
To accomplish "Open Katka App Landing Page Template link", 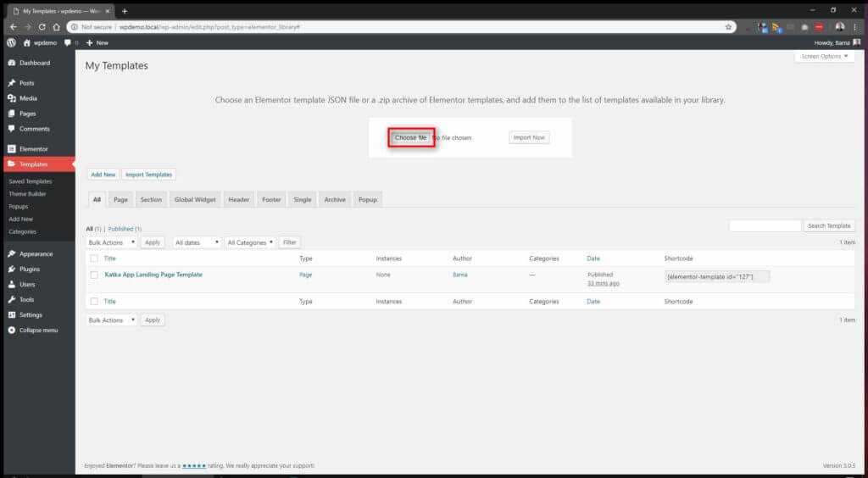I will pos(153,275).
